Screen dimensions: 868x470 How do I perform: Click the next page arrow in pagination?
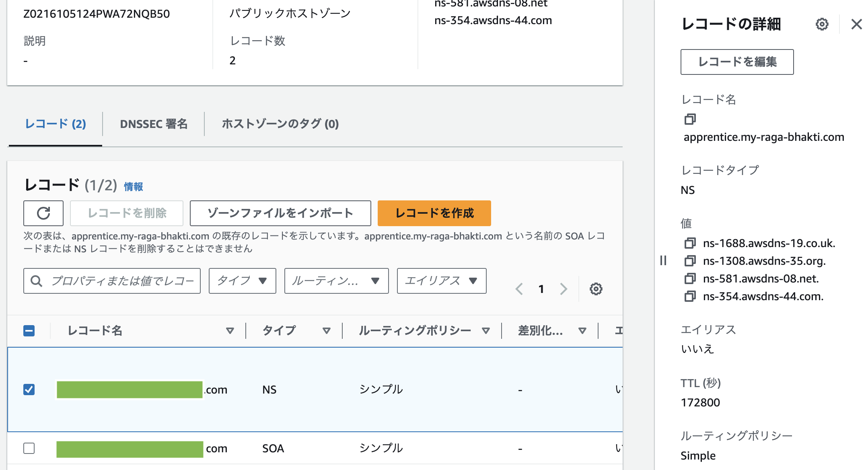(564, 289)
